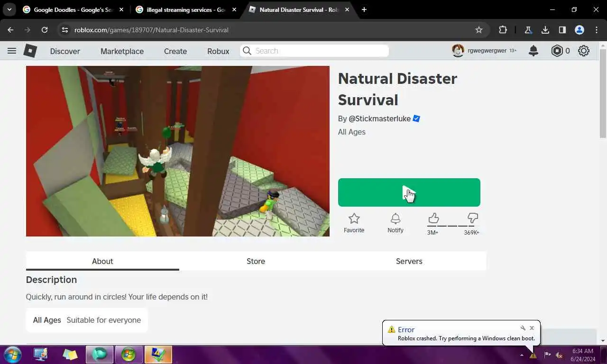Click the "369K+" dislikes count
The width and height of the screenshot is (607, 364).
pos(471,232)
